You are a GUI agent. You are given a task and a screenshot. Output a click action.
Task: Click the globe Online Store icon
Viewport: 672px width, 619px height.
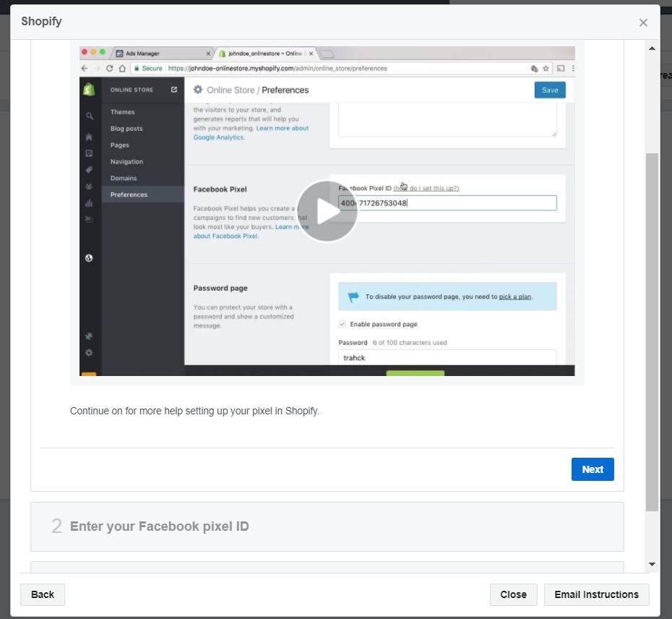(89, 257)
